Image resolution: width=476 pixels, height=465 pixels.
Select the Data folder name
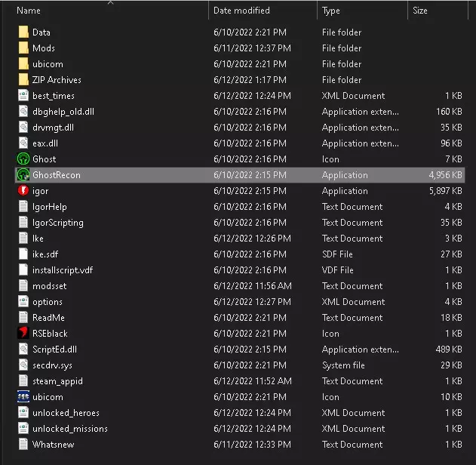point(41,32)
